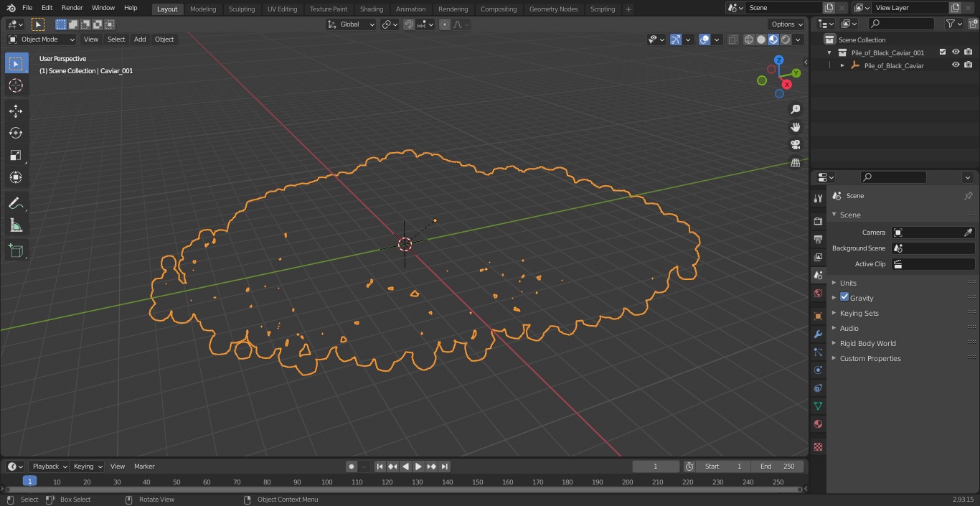Open the Playback dropdown in timeline

tap(50, 467)
